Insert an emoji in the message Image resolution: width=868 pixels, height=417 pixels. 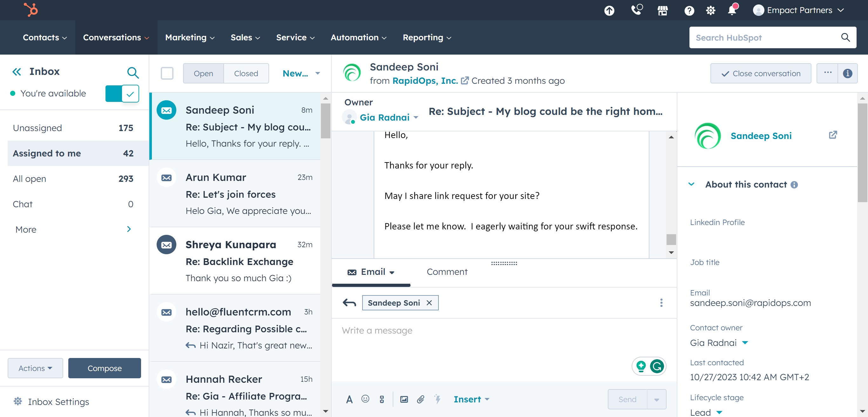point(365,399)
